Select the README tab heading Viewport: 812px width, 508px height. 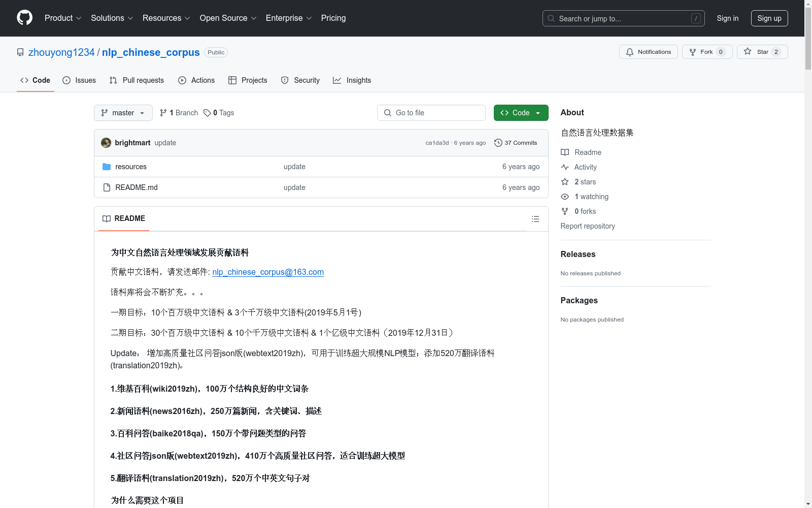click(124, 218)
